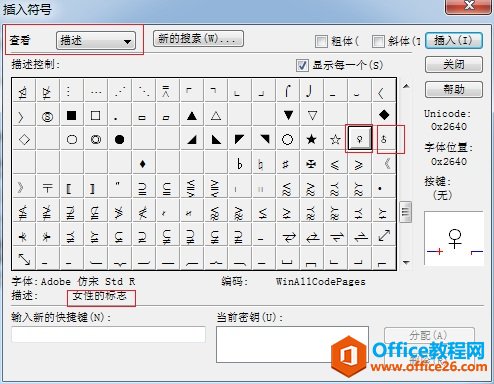The image size is (494, 384).
Task: Pick the bullseye double-circle symbol
Action: 96,139
